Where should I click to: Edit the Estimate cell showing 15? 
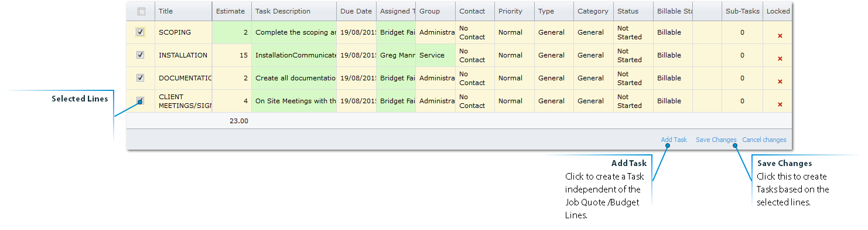232,55
